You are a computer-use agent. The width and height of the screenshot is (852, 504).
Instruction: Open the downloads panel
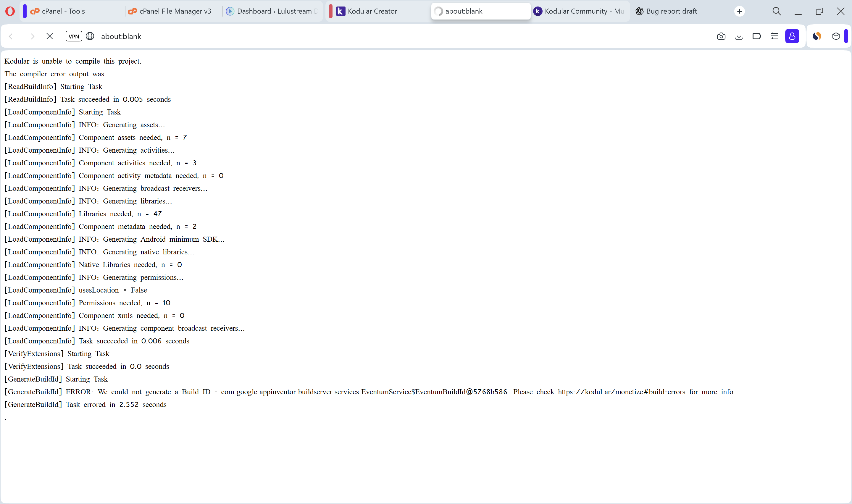[x=739, y=36]
